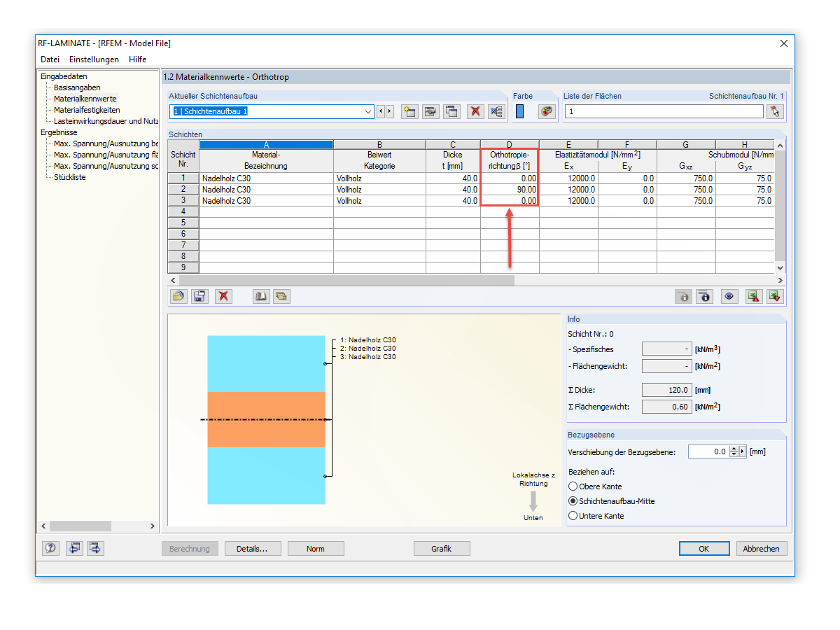Click navigator horizontal scrollbar thumb
Image resolution: width=840 pixels, height=630 pixels.
(x=80, y=526)
